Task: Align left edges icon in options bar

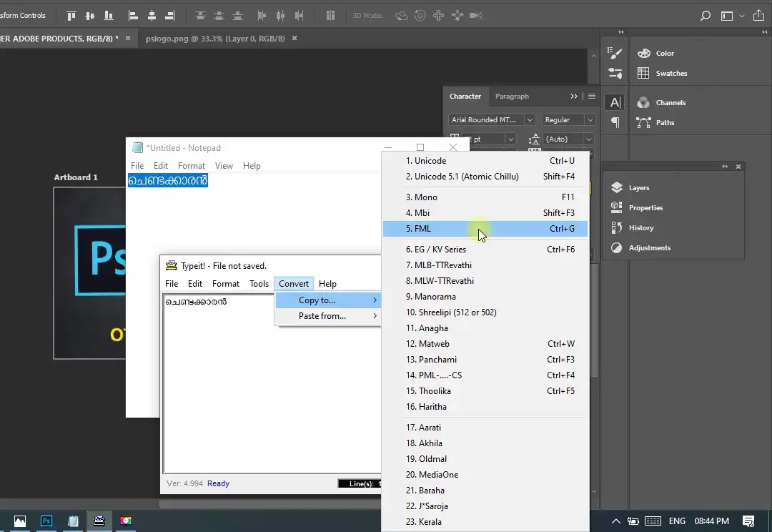Action: (133, 16)
